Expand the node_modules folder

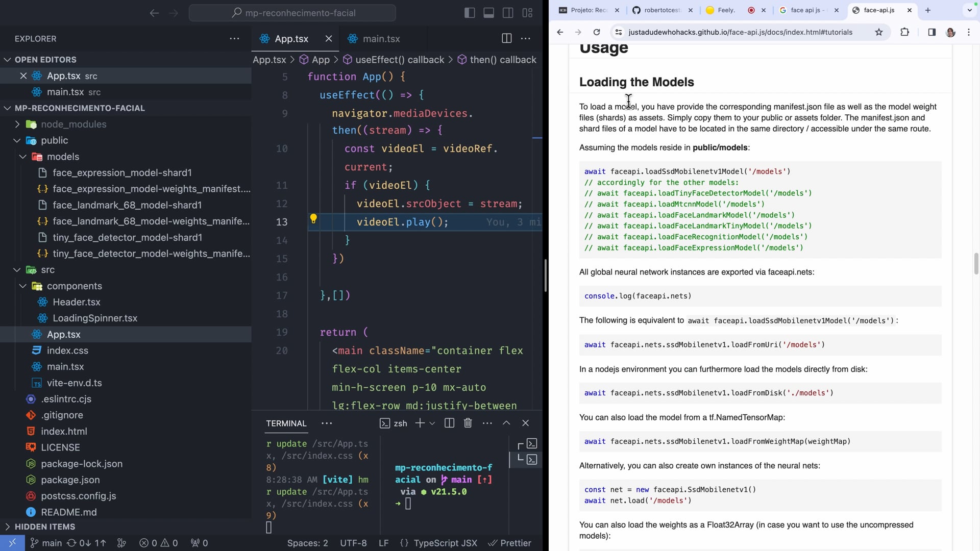[x=73, y=124]
